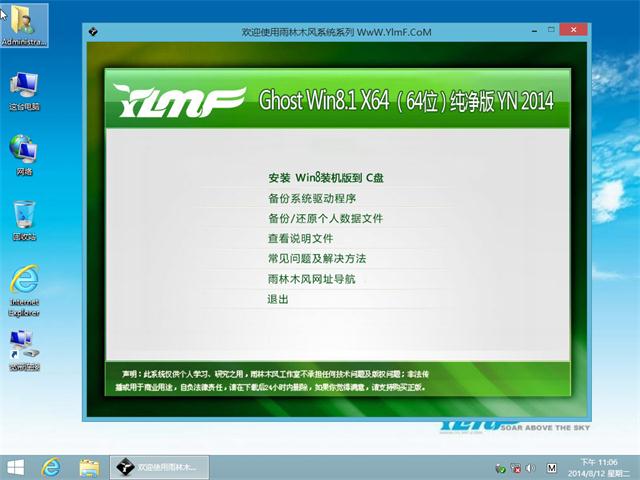Image resolution: width=640 pixels, height=480 pixels.
Task: Open the 回收站 (Recycle Bin) desktop icon
Action: click(24, 218)
